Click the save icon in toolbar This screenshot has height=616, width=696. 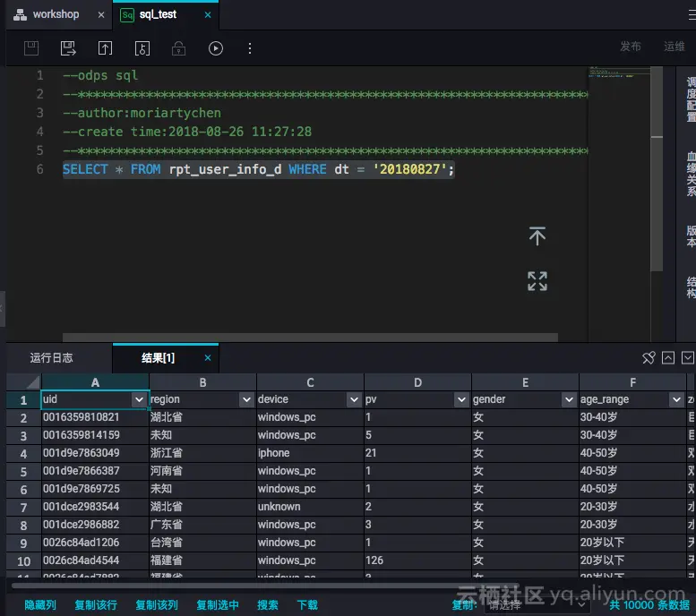[x=31, y=48]
